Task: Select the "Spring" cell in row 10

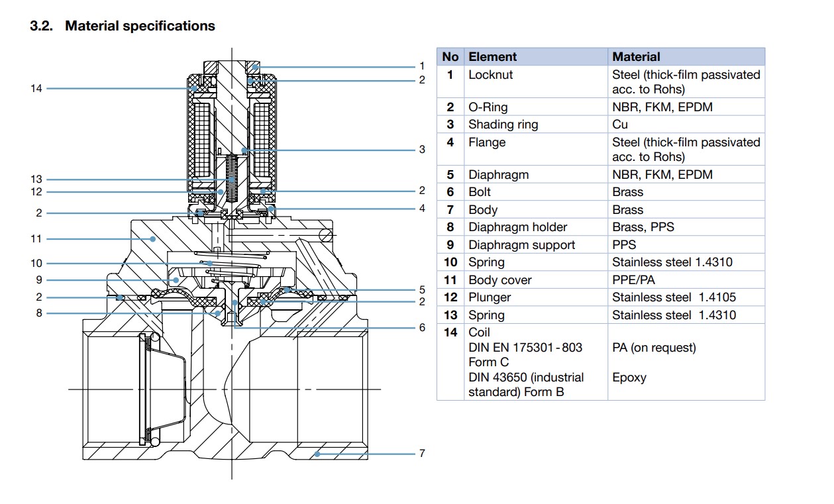Action: [486, 262]
